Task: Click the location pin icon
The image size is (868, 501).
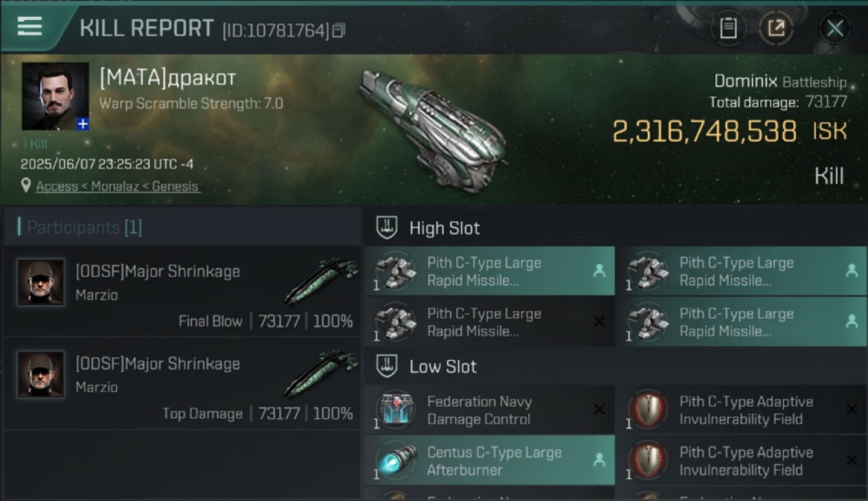Action: [x=26, y=186]
